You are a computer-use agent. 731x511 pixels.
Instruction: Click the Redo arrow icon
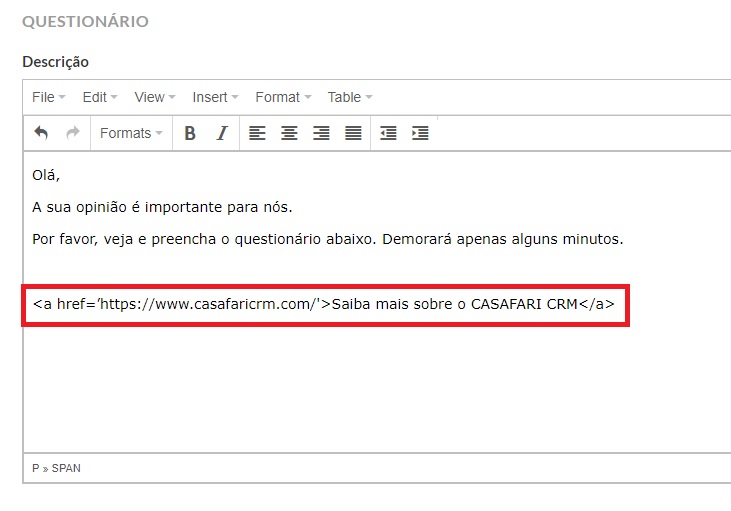(x=72, y=133)
